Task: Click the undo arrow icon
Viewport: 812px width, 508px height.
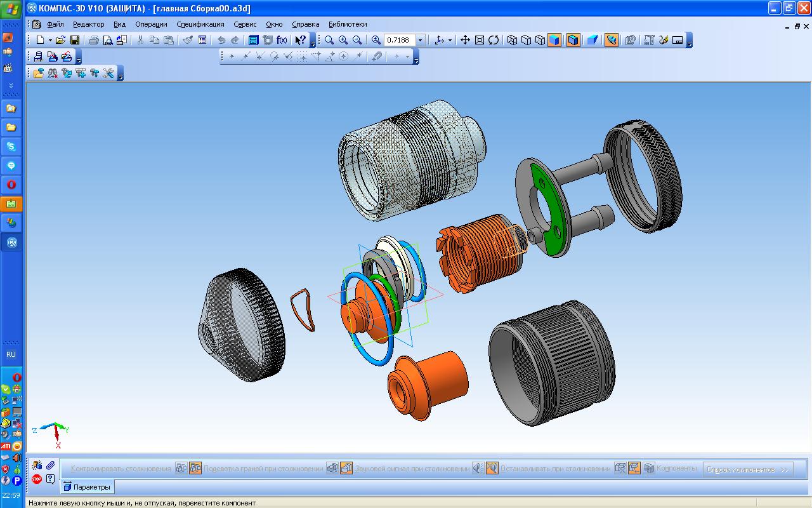Action: 221,40
